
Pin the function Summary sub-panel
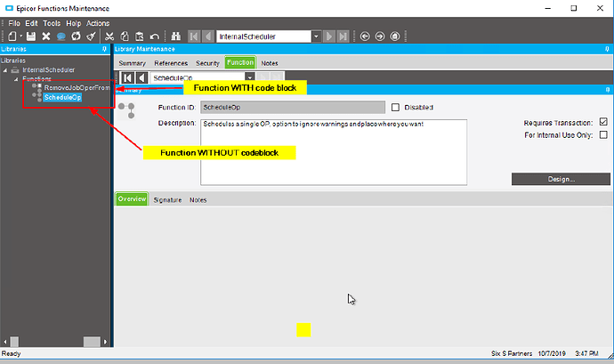[x=608, y=90]
